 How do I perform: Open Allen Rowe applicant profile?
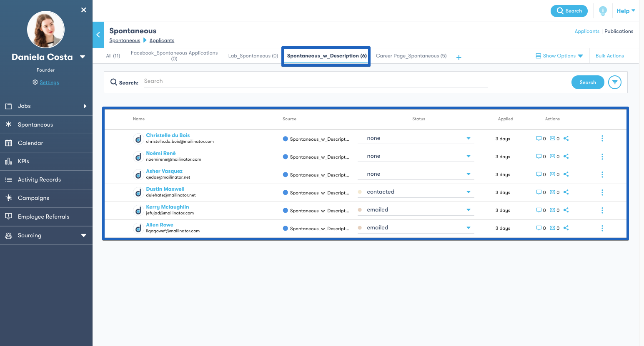pyautogui.click(x=160, y=225)
